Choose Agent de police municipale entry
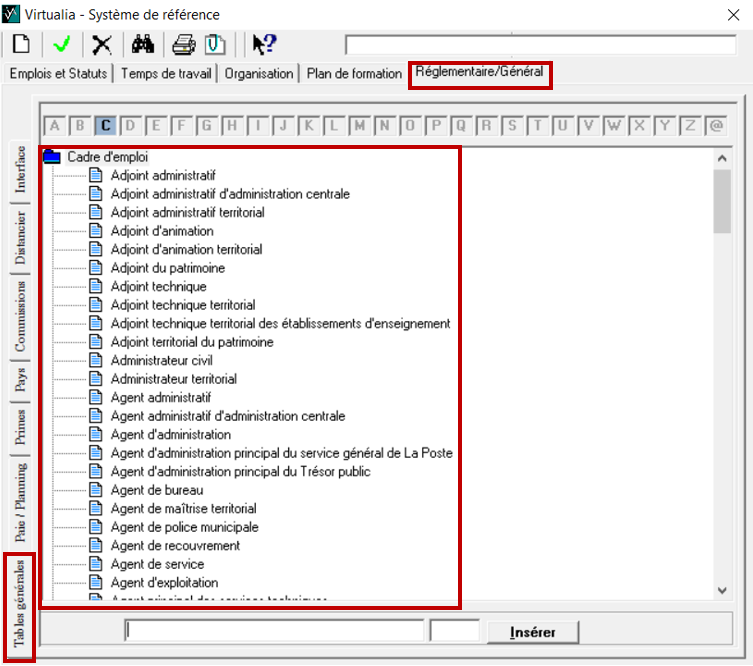Image resolution: width=753 pixels, height=666 pixels. (184, 527)
